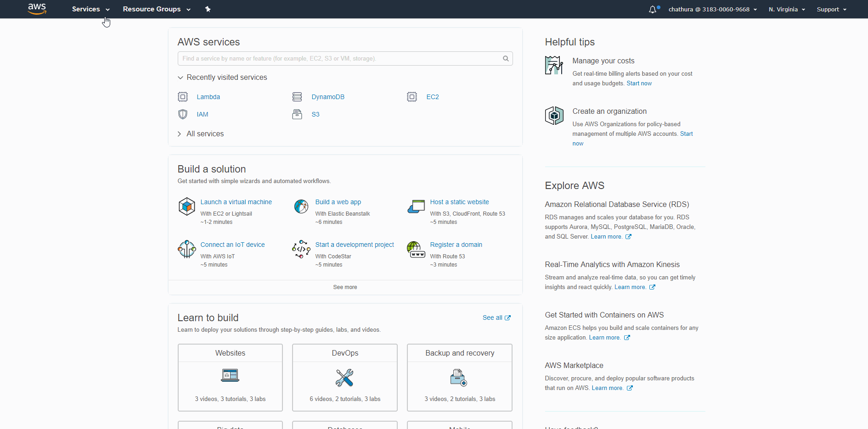Click Learn more for Amazon Kinesis
Image resolution: width=868 pixels, height=429 pixels.
tap(630, 287)
